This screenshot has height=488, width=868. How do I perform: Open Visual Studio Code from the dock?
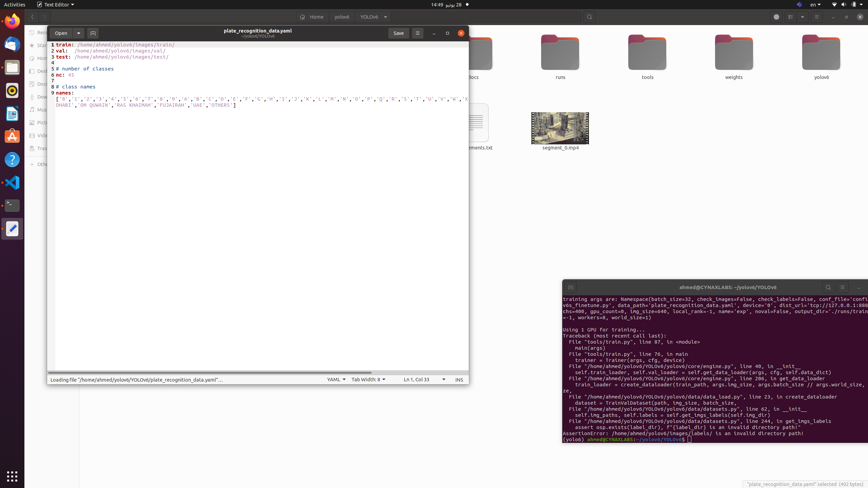pos(12,182)
